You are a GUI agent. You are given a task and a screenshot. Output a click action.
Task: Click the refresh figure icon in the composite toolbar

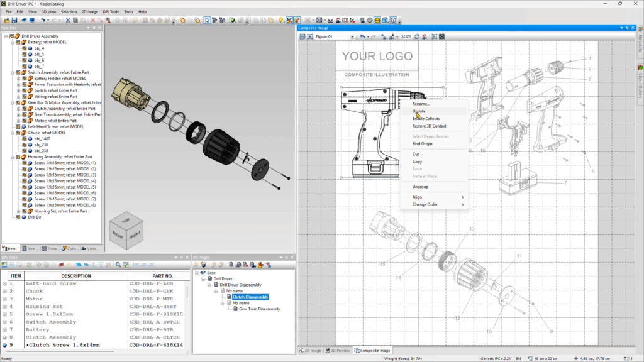tap(417, 37)
